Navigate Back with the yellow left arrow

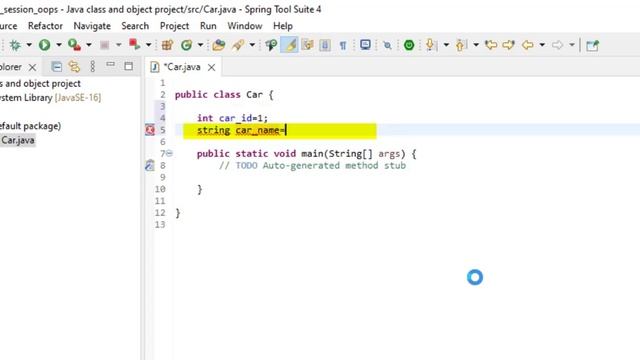click(528, 45)
